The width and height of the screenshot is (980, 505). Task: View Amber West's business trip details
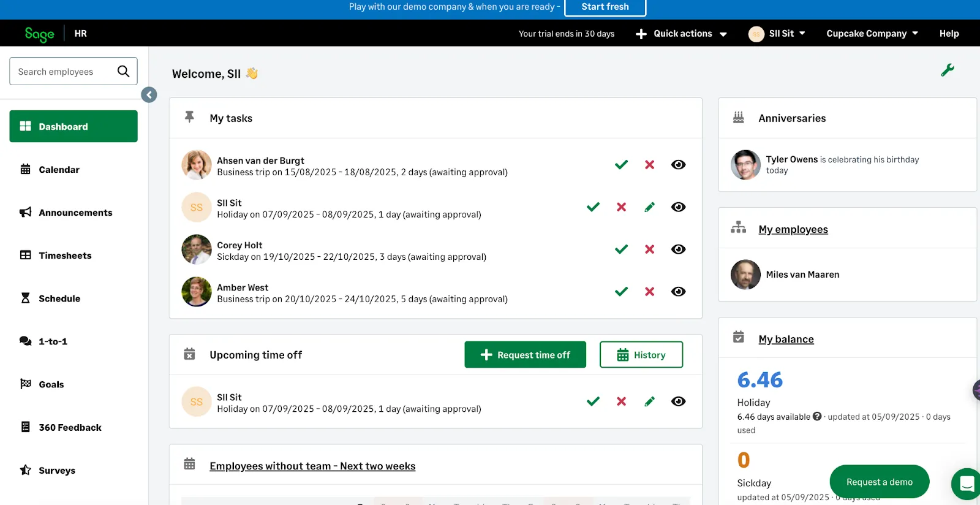point(678,291)
